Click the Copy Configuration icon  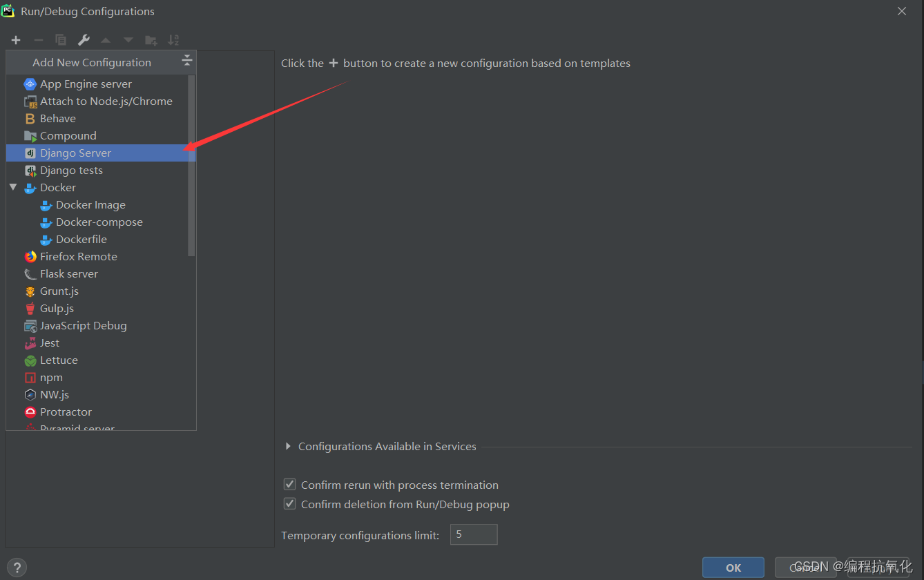click(x=61, y=40)
